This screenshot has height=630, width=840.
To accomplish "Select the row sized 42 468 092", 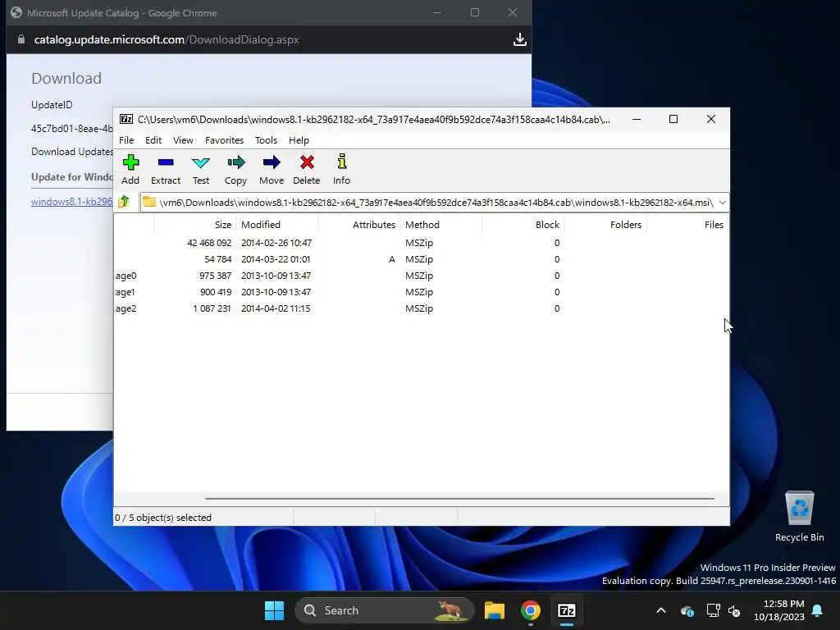I will (421, 243).
